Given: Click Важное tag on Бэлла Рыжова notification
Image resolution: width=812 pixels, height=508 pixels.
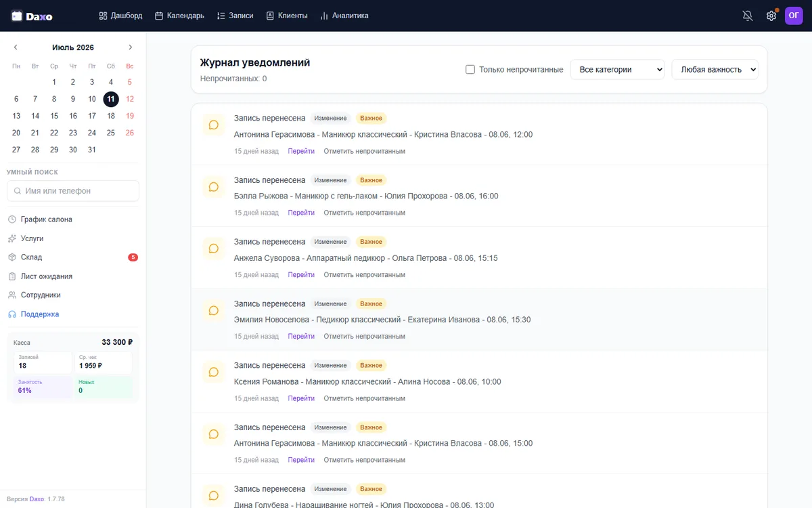Looking at the screenshot, I should tap(371, 180).
